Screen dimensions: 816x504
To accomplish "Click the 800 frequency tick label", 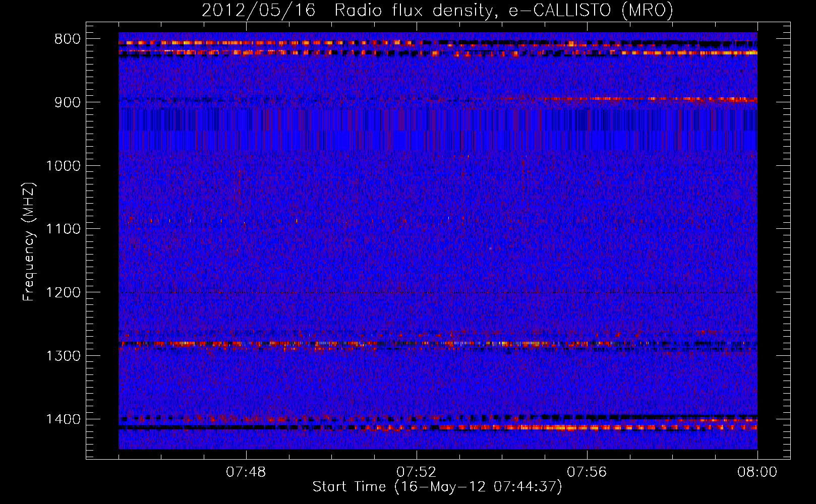I will (x=67, y=39).
